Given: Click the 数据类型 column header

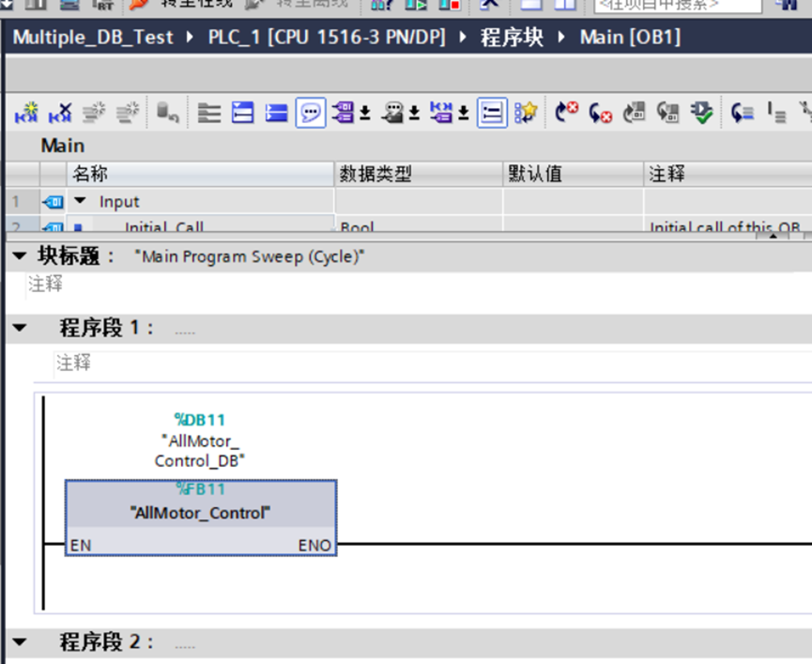Looking at the screenshot, I should (419, 174).
